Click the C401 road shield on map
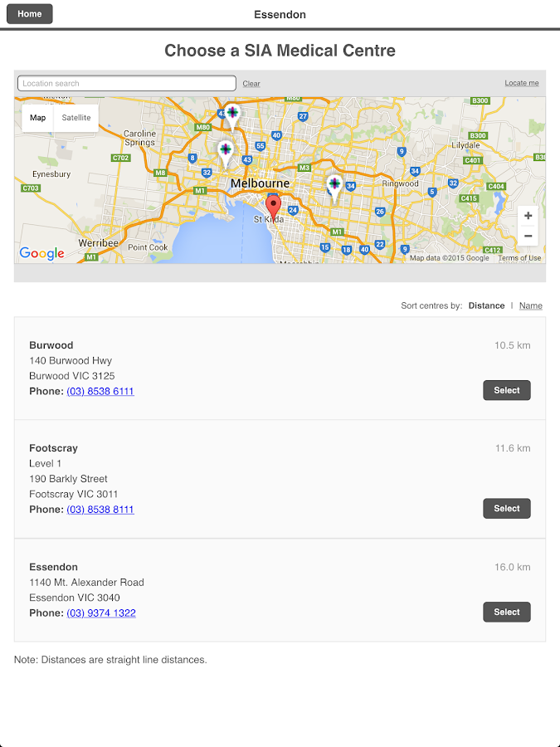Screen dimensions: 560x747 click(x=472, y=160)
